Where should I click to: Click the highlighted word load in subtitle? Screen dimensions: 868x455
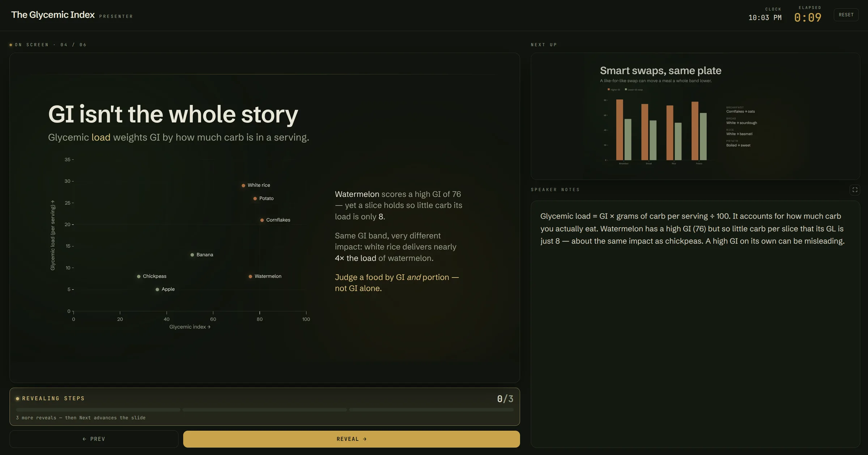point(101,138)
